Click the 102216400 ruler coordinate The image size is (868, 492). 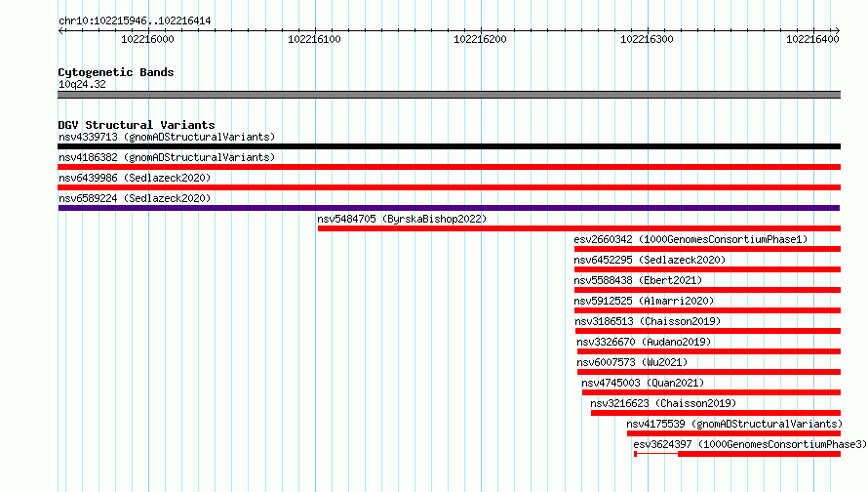click(x=812, y=39)
